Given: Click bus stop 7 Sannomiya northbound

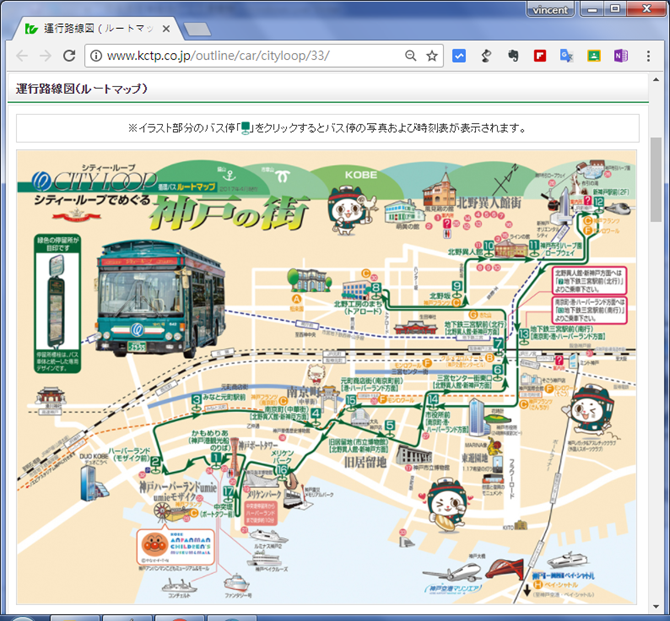Looking at the screenshot, I should (x=498, y=346).
